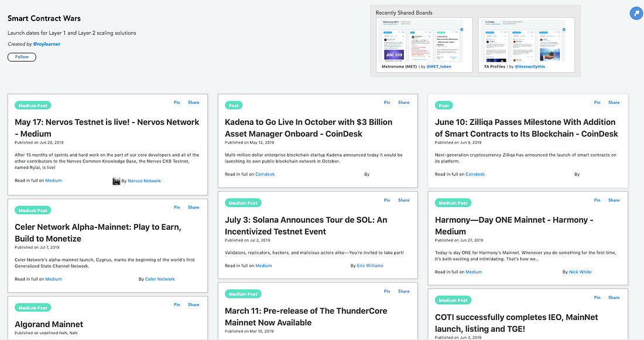Screen dimensions: 644x340
Task: Click Medium Post tag on Algorand card
Action: [33, 308]
